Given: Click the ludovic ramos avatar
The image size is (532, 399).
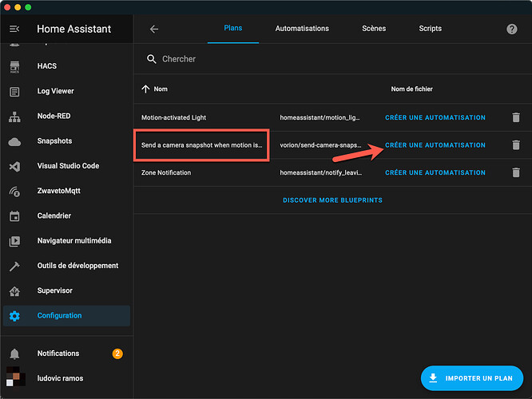Looking at the screenshot, I should (x=16, y=377).
